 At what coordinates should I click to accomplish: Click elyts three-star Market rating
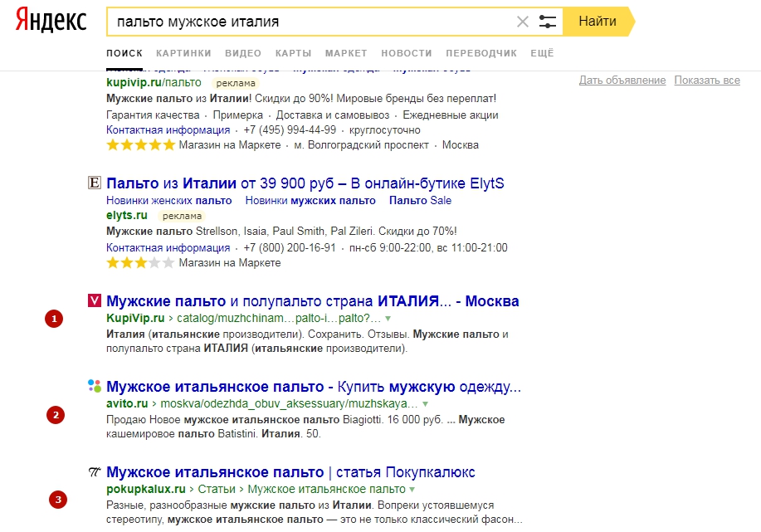(x=141, y=262)
